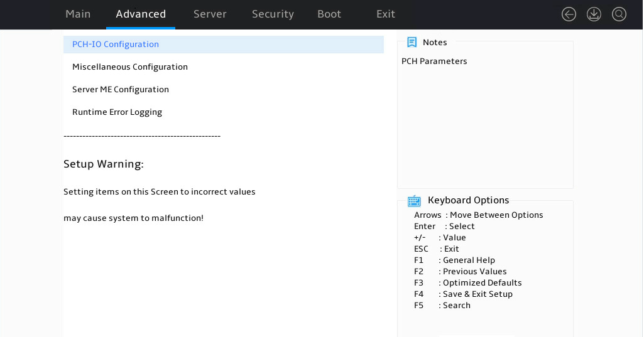The width and height of the screenshot is (644, 337).
Task: Switch to the Exit tab
Action: [x=386, y=14]
